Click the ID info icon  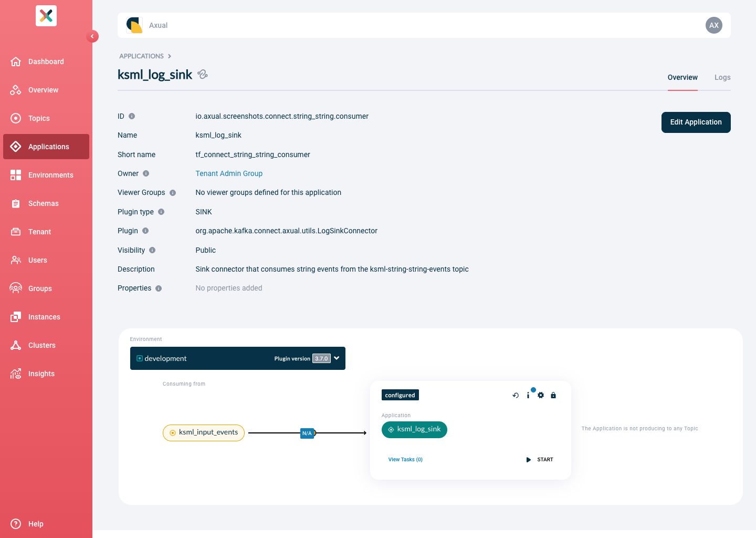132,116
